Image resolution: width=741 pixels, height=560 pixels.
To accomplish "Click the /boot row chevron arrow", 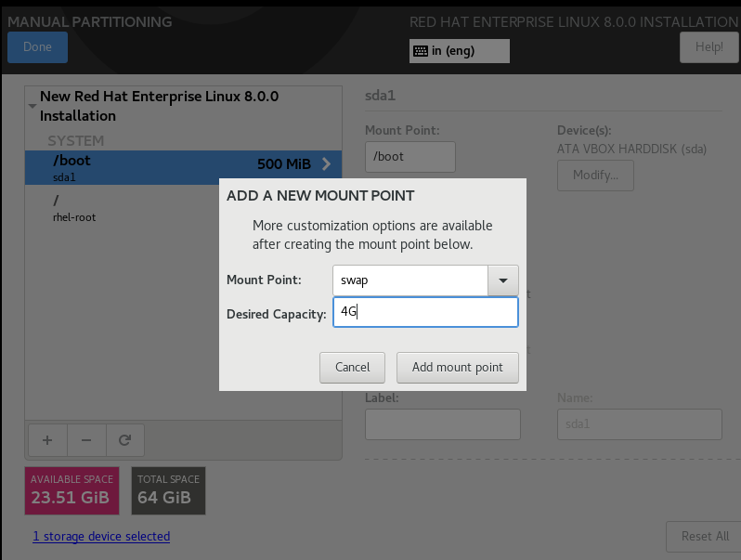I will pyautogui.click(x=326, y=164).
